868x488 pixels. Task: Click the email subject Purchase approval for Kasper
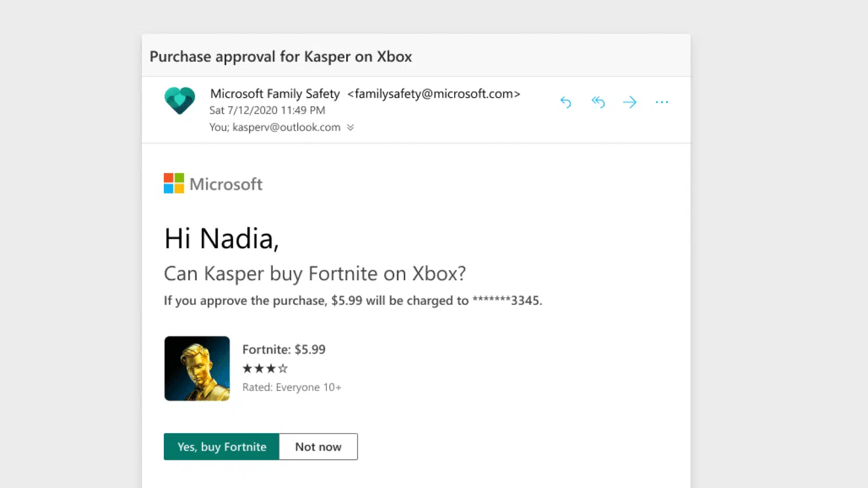[280, 56]
